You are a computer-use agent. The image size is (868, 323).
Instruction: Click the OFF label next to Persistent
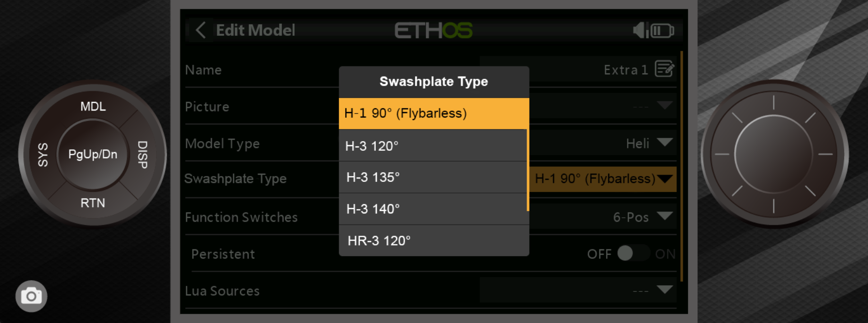600,254
